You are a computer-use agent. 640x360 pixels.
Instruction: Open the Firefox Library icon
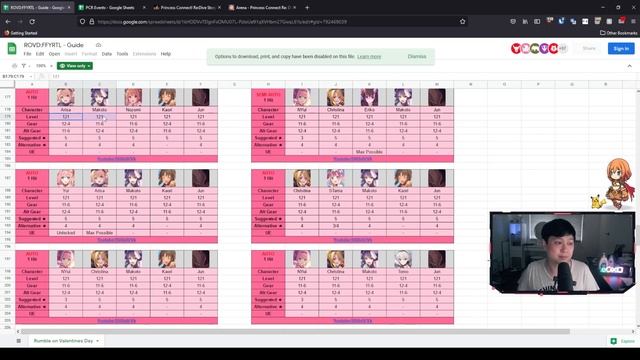point(525,21)
